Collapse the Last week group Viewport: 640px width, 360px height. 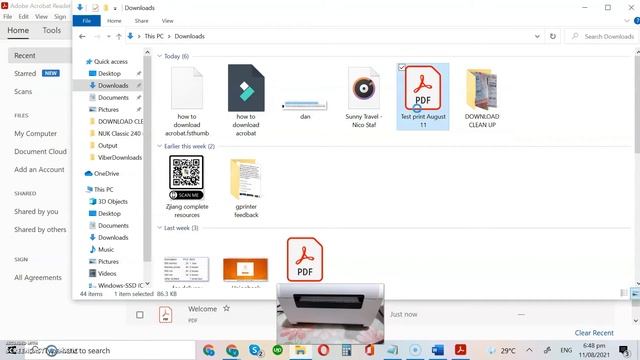tap(160, 228)
